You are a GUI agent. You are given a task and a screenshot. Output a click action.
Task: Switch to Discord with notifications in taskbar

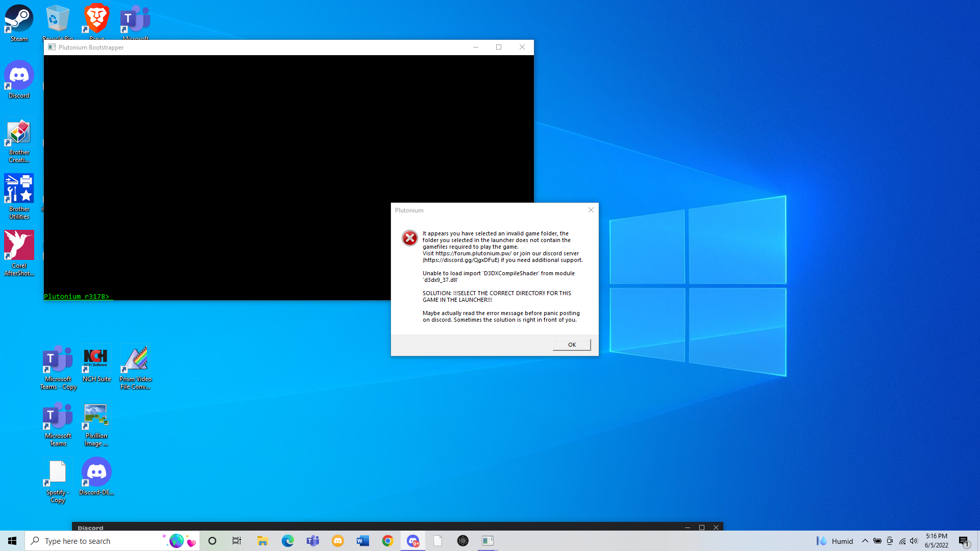tap(413, 541)
